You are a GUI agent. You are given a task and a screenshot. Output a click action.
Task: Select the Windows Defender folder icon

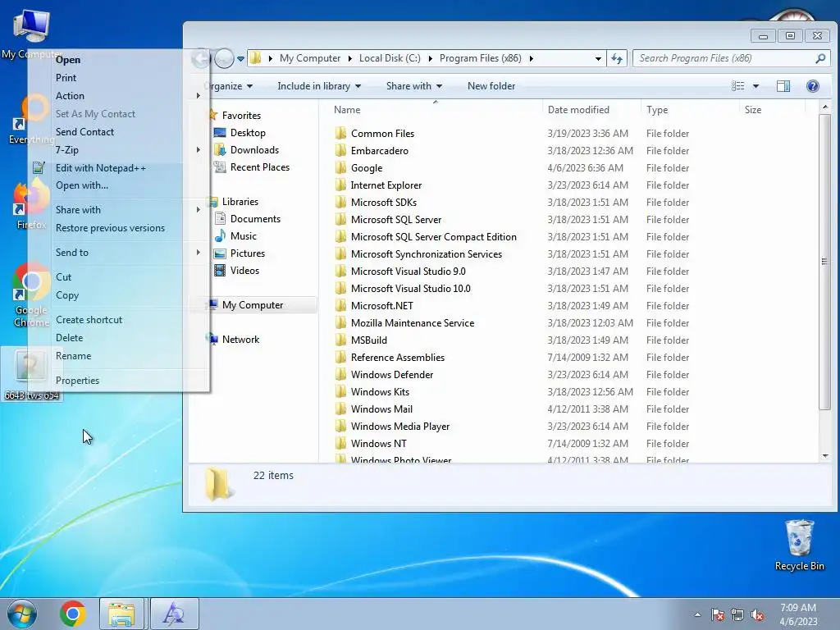click(340, 374)
